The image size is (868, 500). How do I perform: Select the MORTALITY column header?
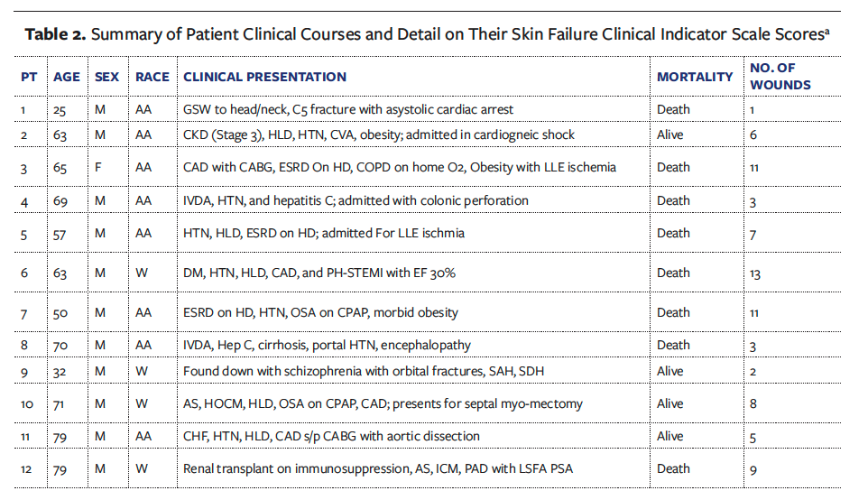(695, 78)
